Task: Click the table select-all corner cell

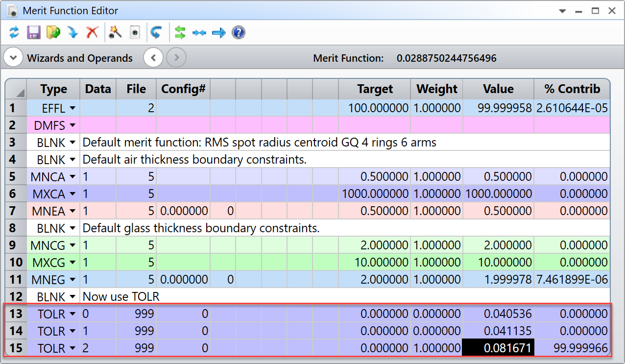Action: tap(16, 89)
